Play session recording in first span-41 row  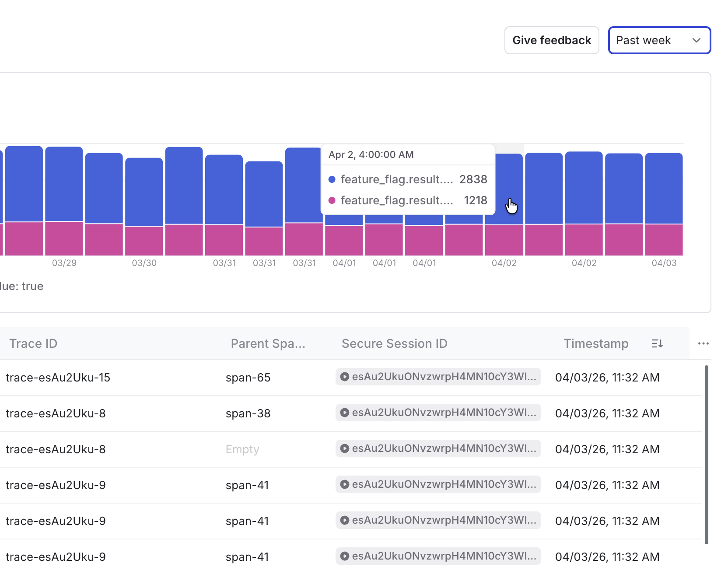344,484
